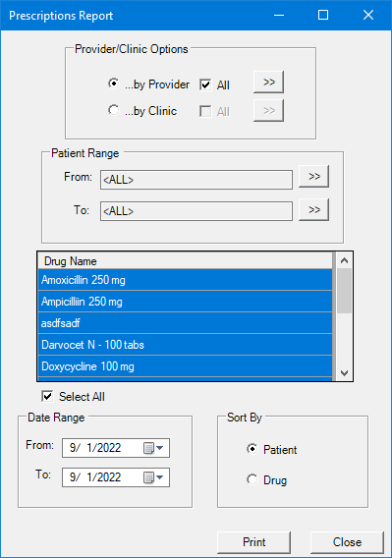392x558 pixels.
Task: Choose Patient sort option
Action: pyautogui.click(x=252, y=449)
